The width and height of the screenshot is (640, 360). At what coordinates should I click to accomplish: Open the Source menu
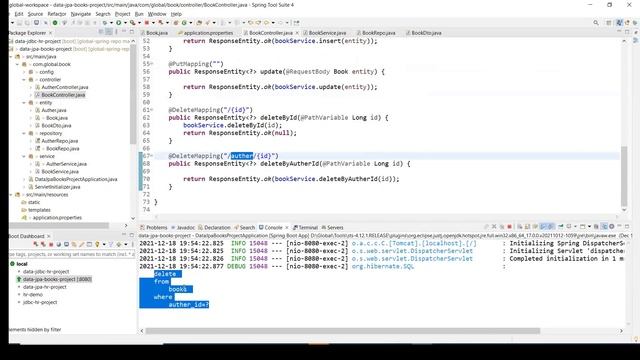35,14
